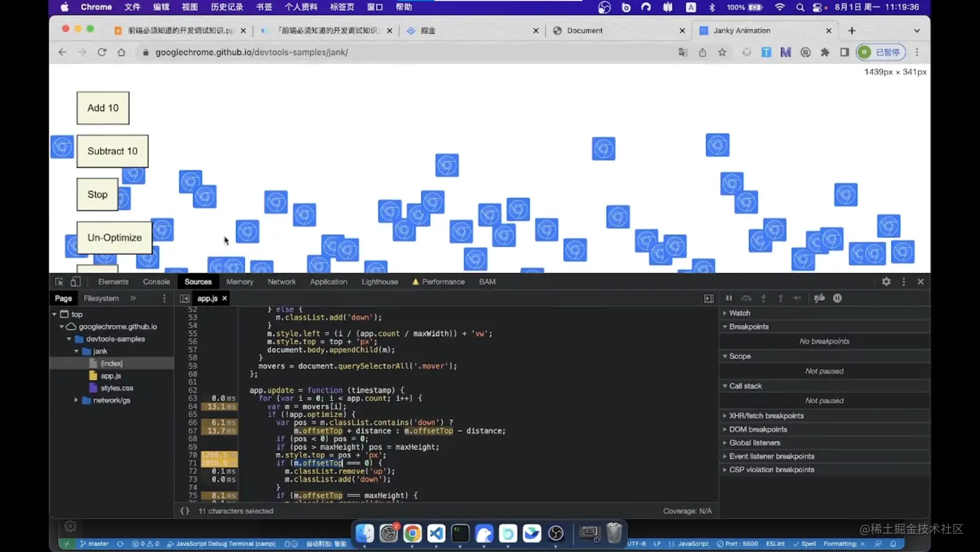Select (index) in the file tree
980x552 pixels.
(111, 363)
